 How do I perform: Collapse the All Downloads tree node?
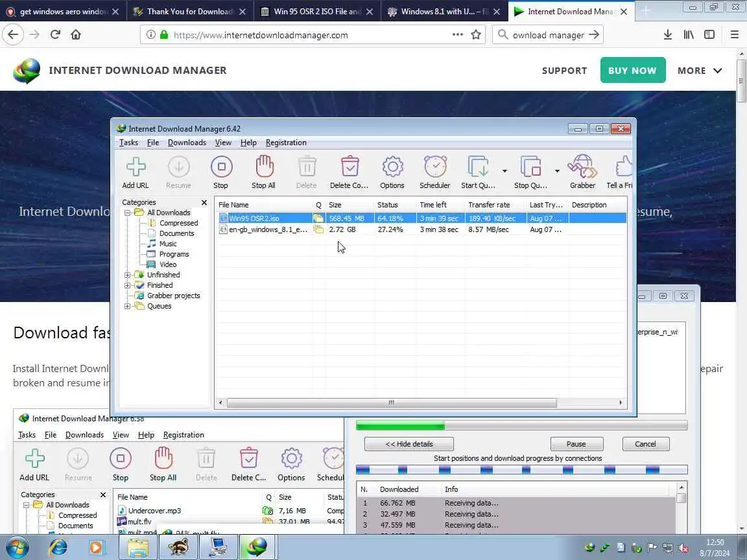pos(128,213)
